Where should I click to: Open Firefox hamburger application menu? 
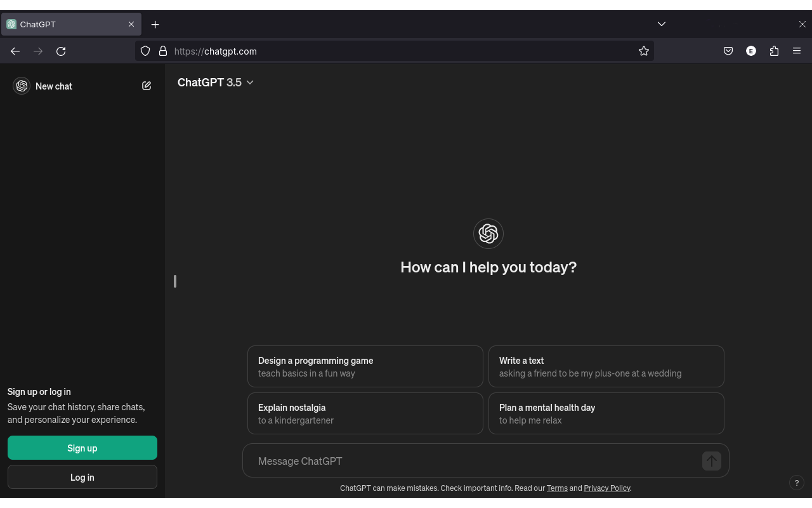(x=797, y=51)
